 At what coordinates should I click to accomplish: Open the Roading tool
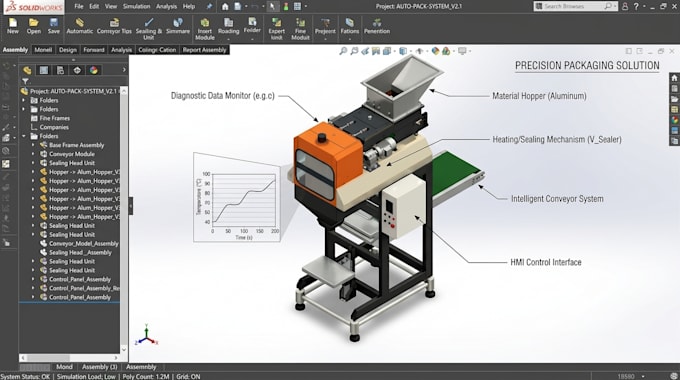coord(228,26)
